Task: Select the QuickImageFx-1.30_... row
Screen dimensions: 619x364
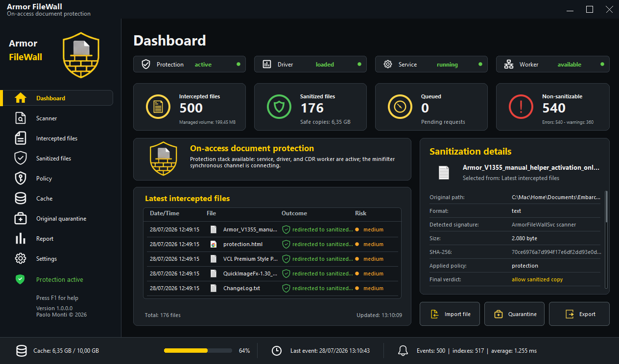Action: [272, 273]
